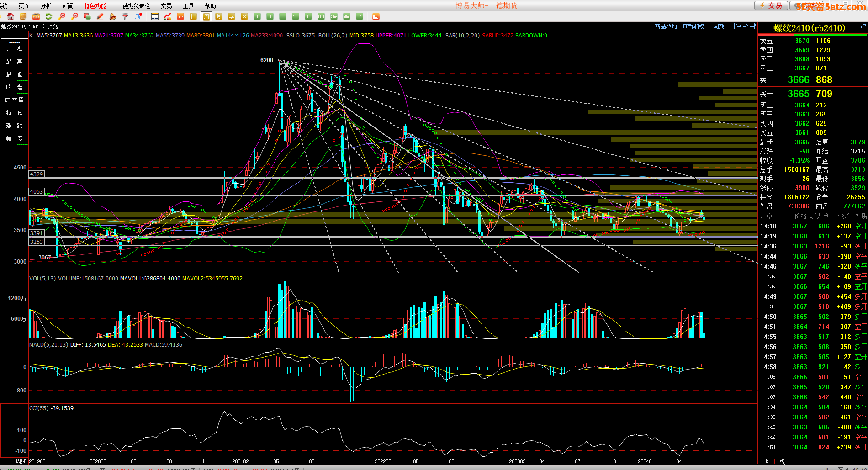Image resolution: width=868 pixels, height=470 pixels.
Task: Open the 帮助 menu
Action: tap(210, 6)
